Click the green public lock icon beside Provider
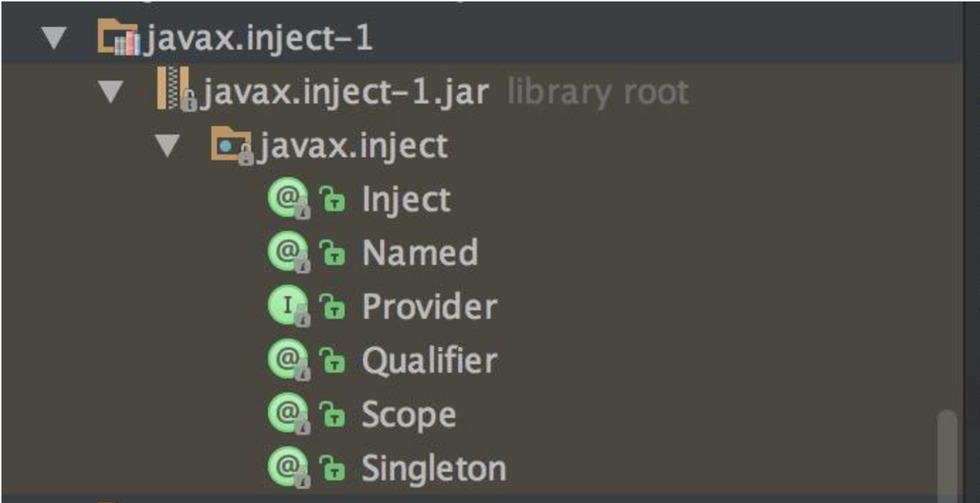 (331, 308)
